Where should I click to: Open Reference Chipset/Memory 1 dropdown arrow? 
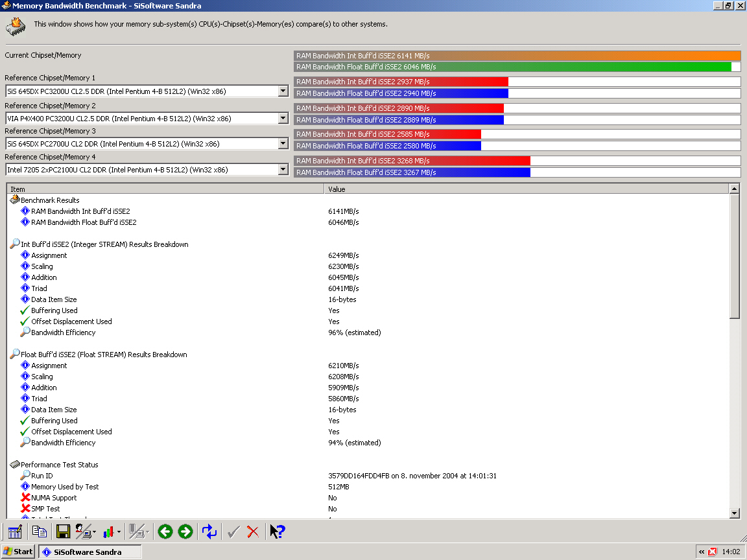[x=283, y=91]
